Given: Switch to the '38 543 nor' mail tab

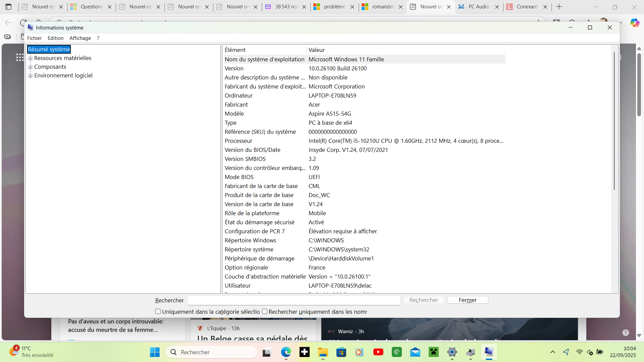Looking at the screenshot, I should pos(286,7).
